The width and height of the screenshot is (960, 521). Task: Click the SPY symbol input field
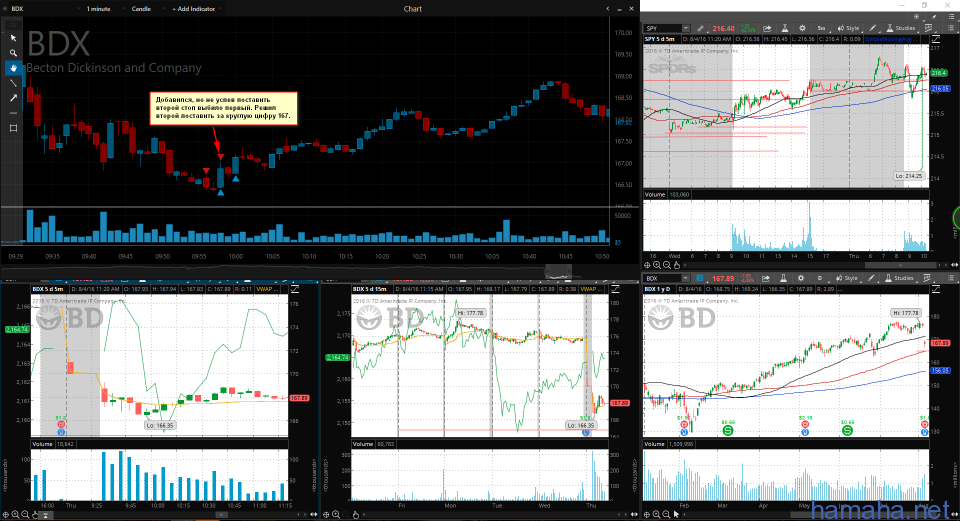(662, 28)
